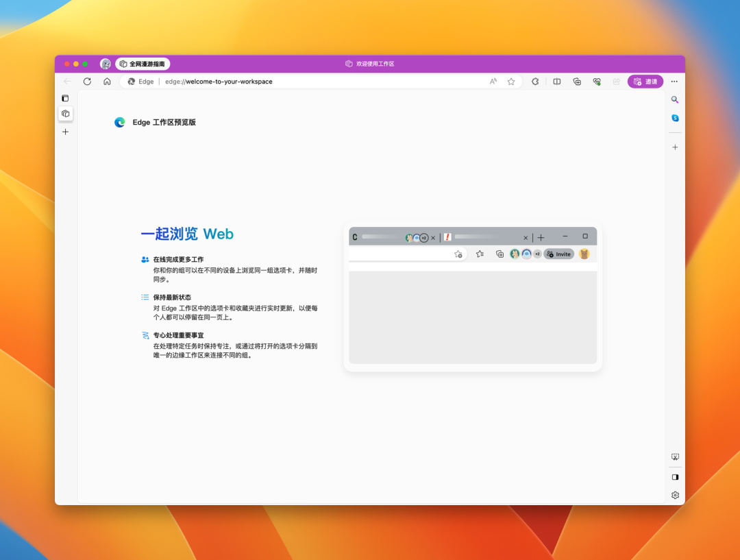Click the Share icon in toolbar
Image resolution: width=740 pixels, height=560 pixels.
point(617,81)
